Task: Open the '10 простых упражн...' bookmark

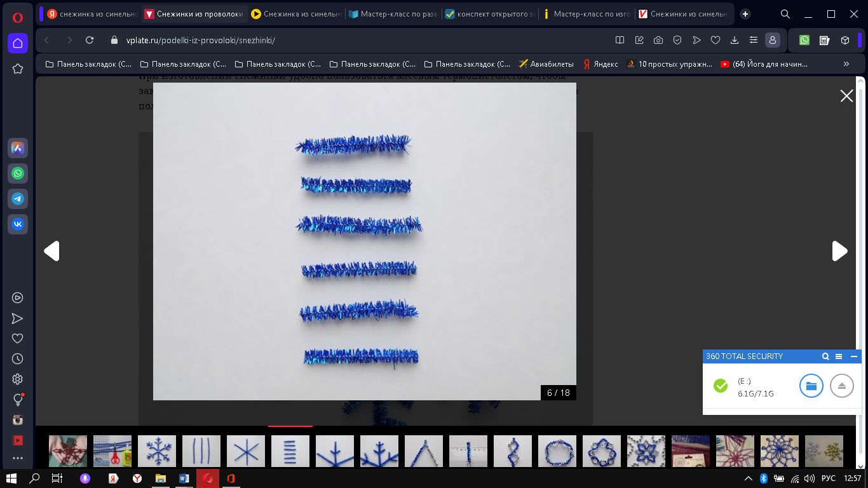Action: pyautogui.click(x=670, y=64)
